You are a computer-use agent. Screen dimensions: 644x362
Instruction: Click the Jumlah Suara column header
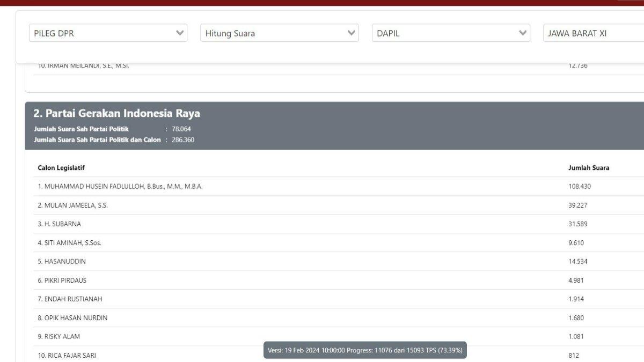[x=589, y=168]
